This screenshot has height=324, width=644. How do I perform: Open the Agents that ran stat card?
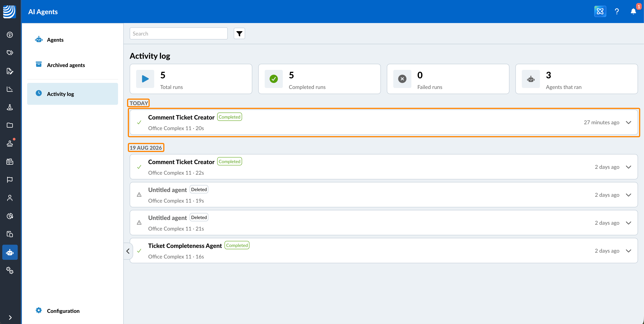[x=576, y=79]
